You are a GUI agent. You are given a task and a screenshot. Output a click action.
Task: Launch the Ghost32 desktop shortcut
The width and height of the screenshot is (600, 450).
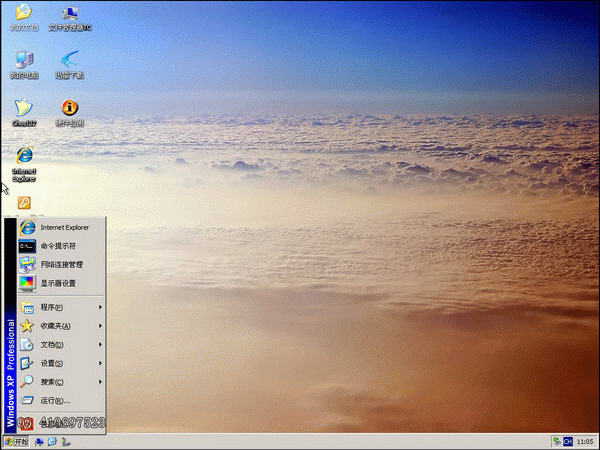24,109
